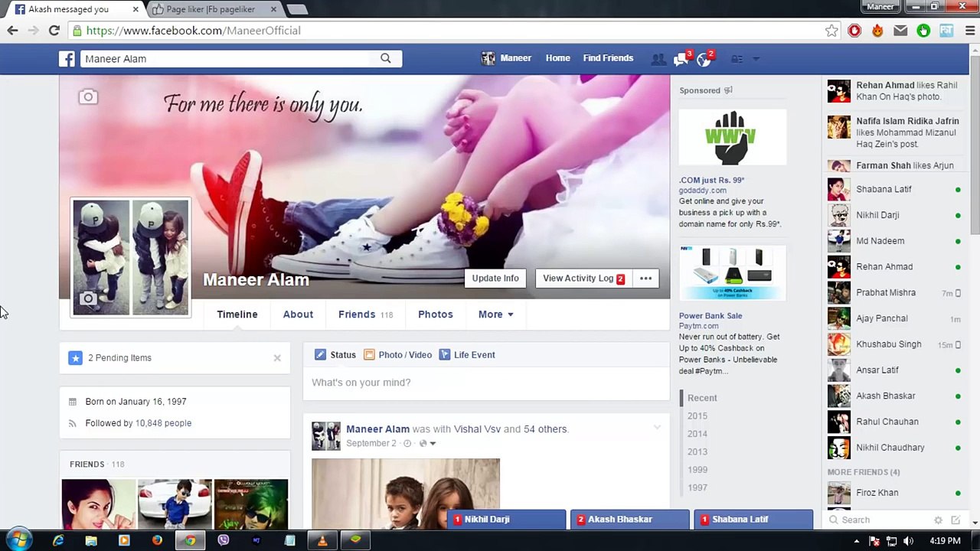Screen dimensions: 980x551
Task: Click the Power Bank Sale ad link
Action: point(710,316)
